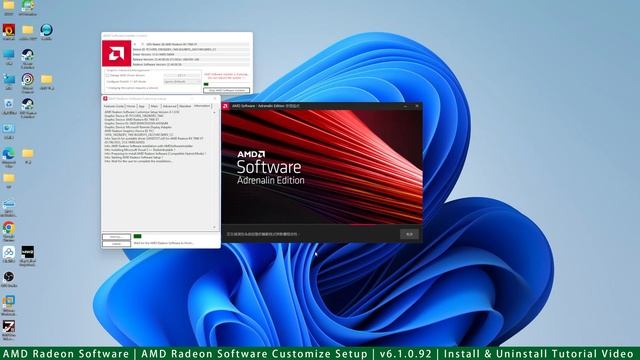Image resolution: width=640 pixels, height=360 pixels.
Task: Click the green progress block in AMD installer window
Action: point(206,84)
